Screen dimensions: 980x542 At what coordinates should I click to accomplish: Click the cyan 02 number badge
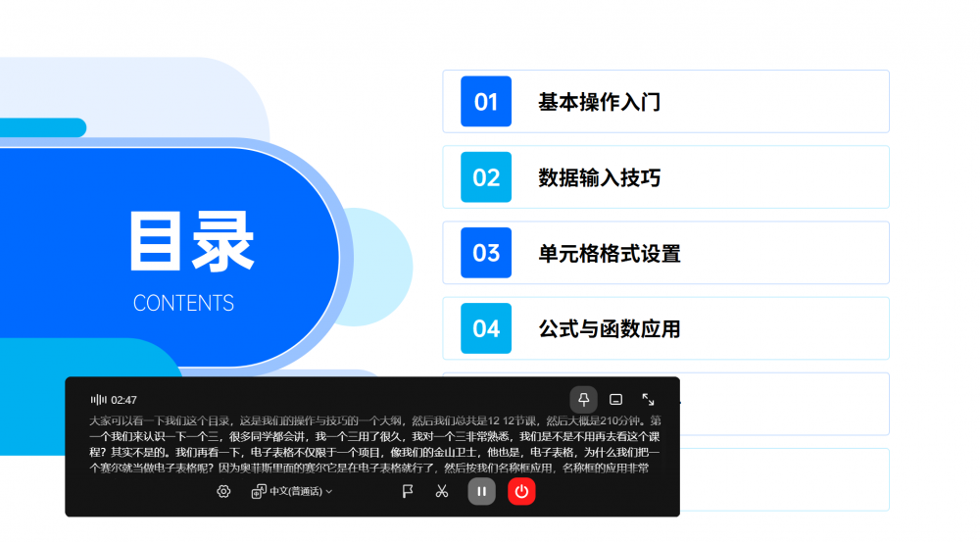point(486,177)
